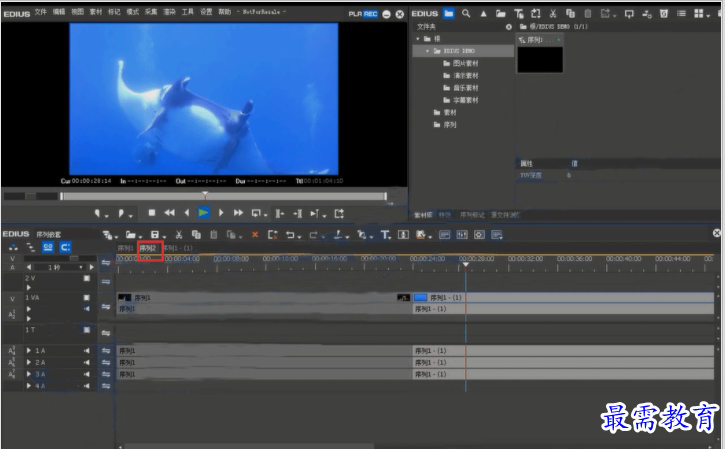Click the Loop playback icon
This screenshot has width=725, height=449.
[x=256, y=213]
